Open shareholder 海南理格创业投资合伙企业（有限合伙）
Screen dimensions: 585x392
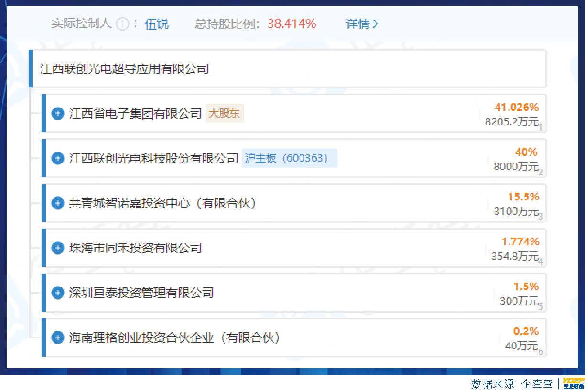175,338
